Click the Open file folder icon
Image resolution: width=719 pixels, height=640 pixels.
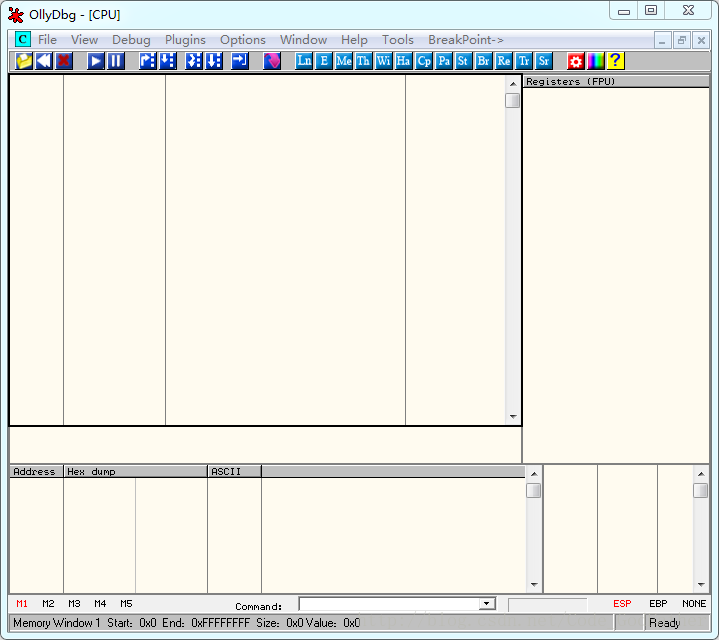pos(24,61)
